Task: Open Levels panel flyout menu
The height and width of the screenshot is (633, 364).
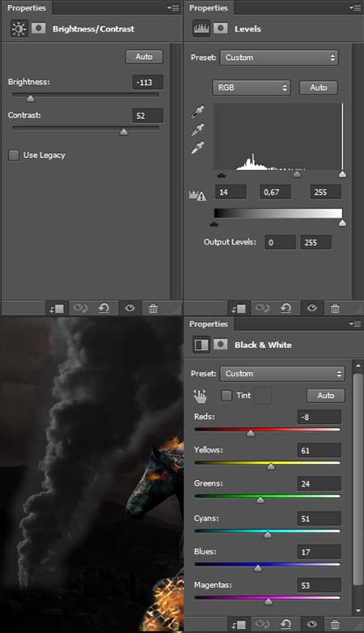Action: coord(355,7)
